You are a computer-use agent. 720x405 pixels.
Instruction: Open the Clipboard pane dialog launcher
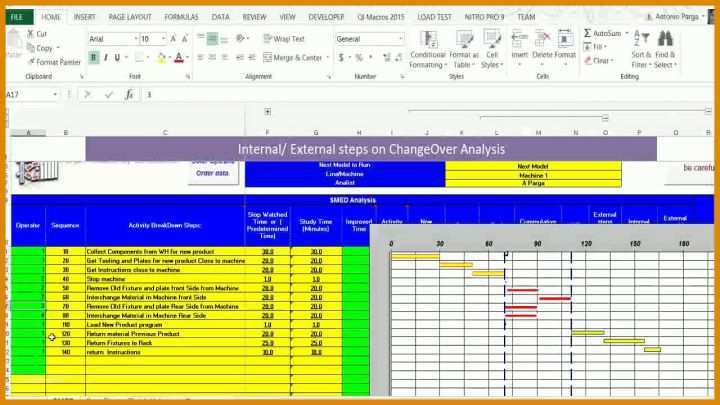click(x=82, y=77)
